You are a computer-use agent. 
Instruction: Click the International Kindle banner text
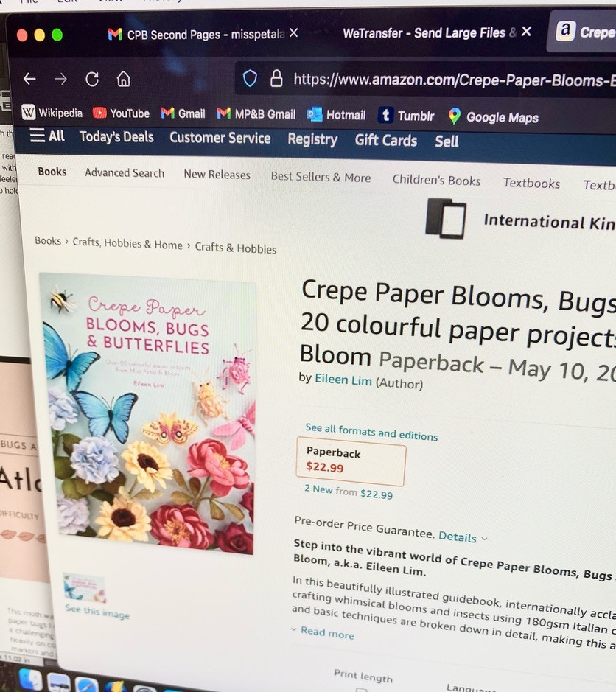(x=550, y=222)
